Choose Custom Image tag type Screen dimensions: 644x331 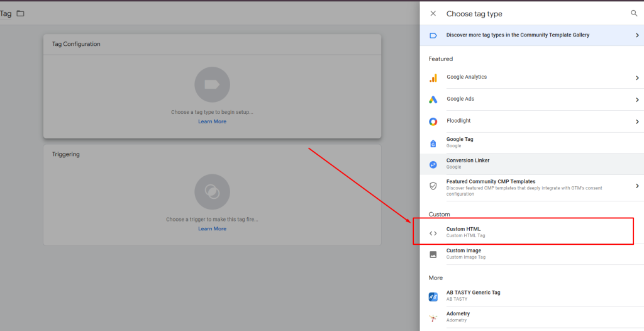[x=532, y=254]
